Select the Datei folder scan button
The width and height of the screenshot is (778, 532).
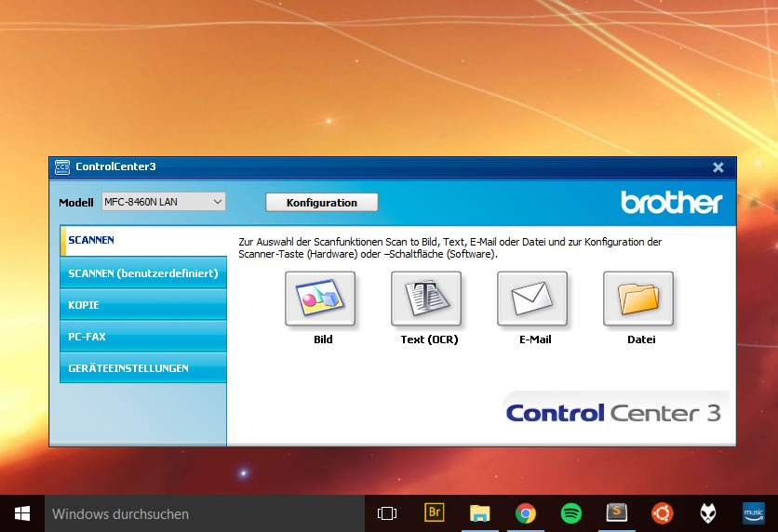[x=638, y=299]
